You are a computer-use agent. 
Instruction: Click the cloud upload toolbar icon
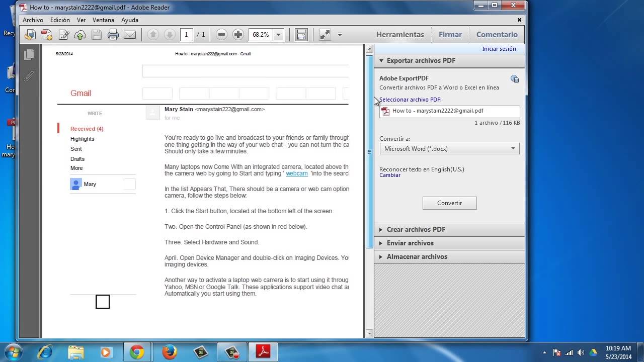point(80,35)
